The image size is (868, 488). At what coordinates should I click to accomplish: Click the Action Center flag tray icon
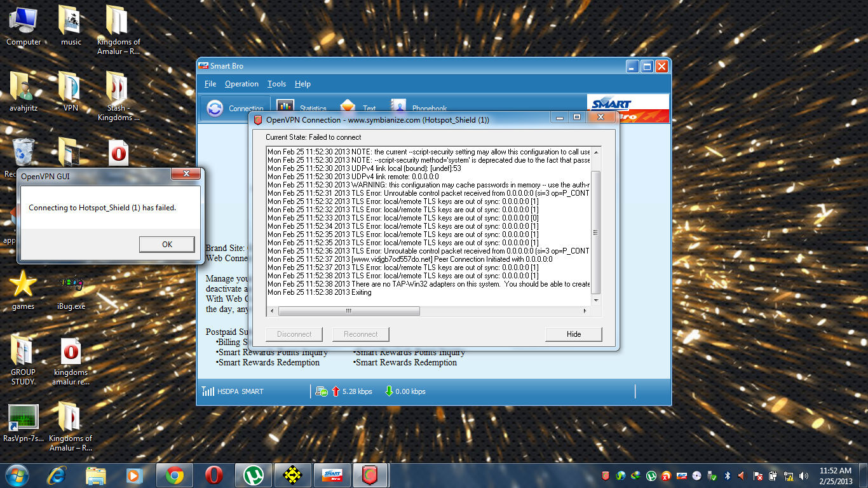pos(758,475)
